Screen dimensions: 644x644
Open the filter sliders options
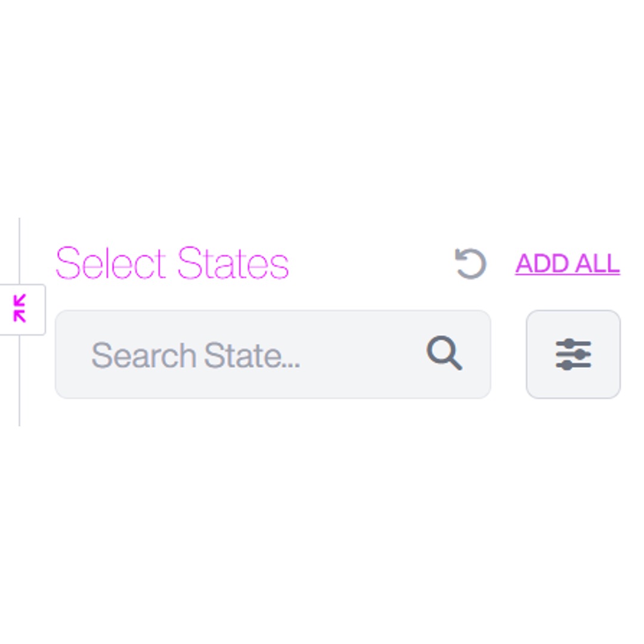(x=573, y=354)
